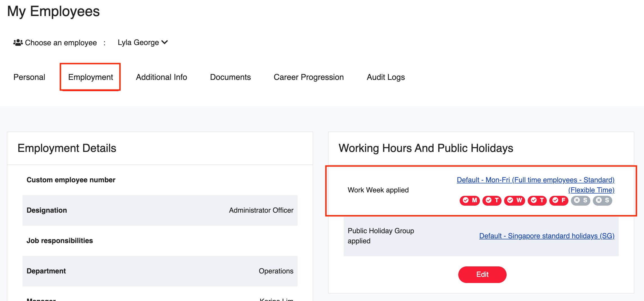The width and height of the screenshot is (644, 301).
Task: Open the Additional Info tab
Action: pos(162,77)
